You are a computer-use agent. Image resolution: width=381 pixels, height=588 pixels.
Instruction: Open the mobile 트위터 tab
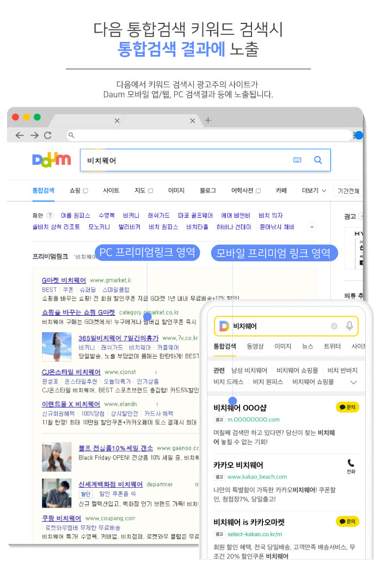pyautogui.click(x=332, y=346)
